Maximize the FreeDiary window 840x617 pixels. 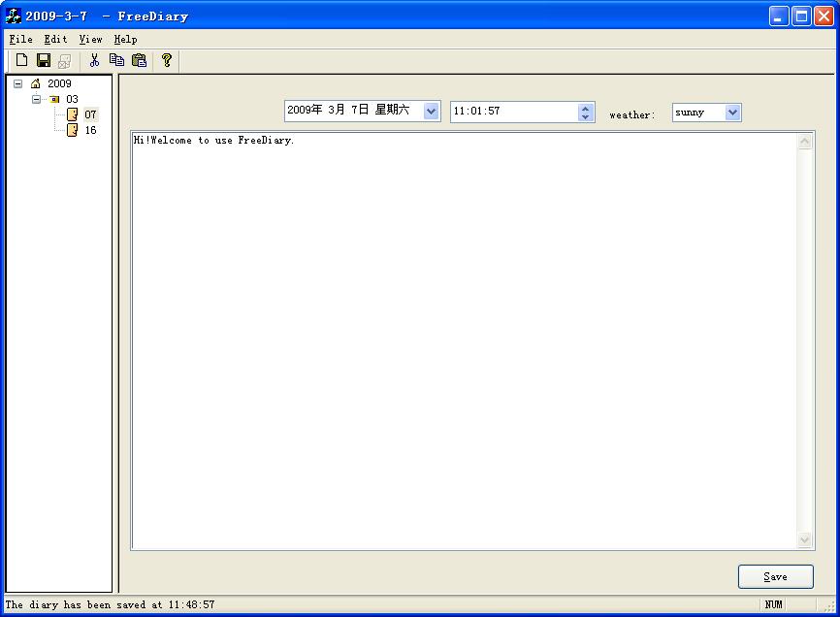[801, 16]
